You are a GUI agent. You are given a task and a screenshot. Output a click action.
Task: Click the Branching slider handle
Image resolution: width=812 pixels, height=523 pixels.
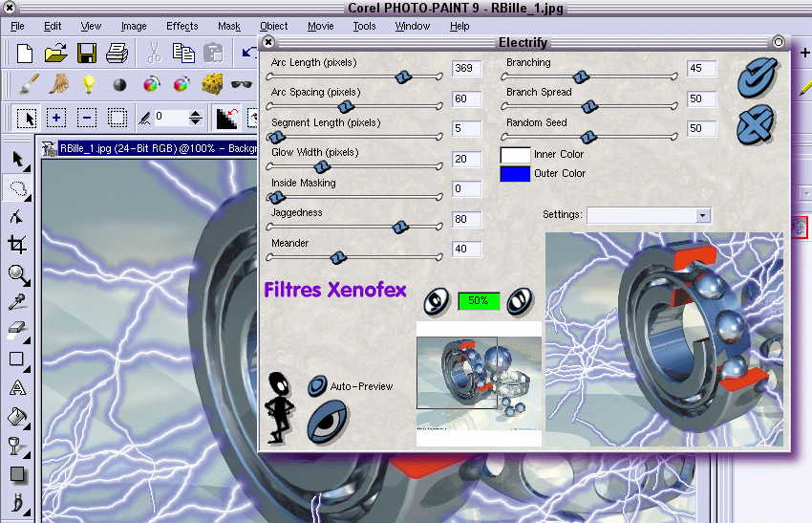click(581, 77)
